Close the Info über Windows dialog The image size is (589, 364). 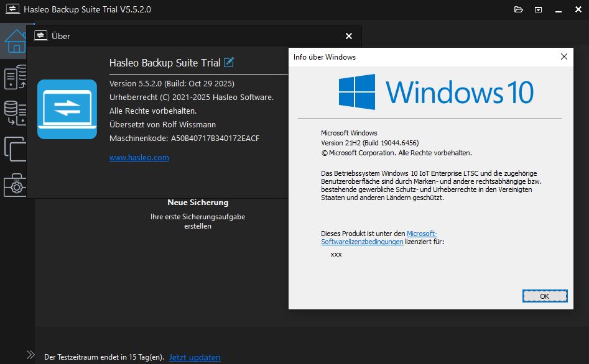pos(564,57)
